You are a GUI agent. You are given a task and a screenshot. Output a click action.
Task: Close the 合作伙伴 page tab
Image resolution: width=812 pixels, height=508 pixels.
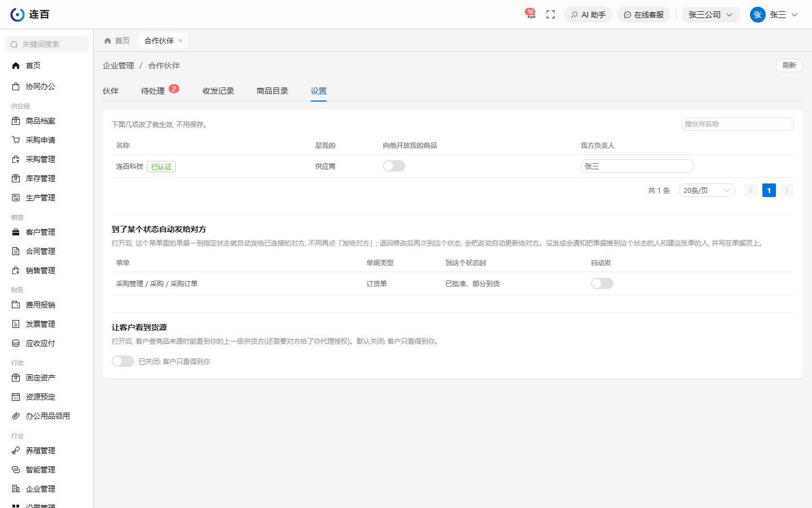[x=180, y=41]
